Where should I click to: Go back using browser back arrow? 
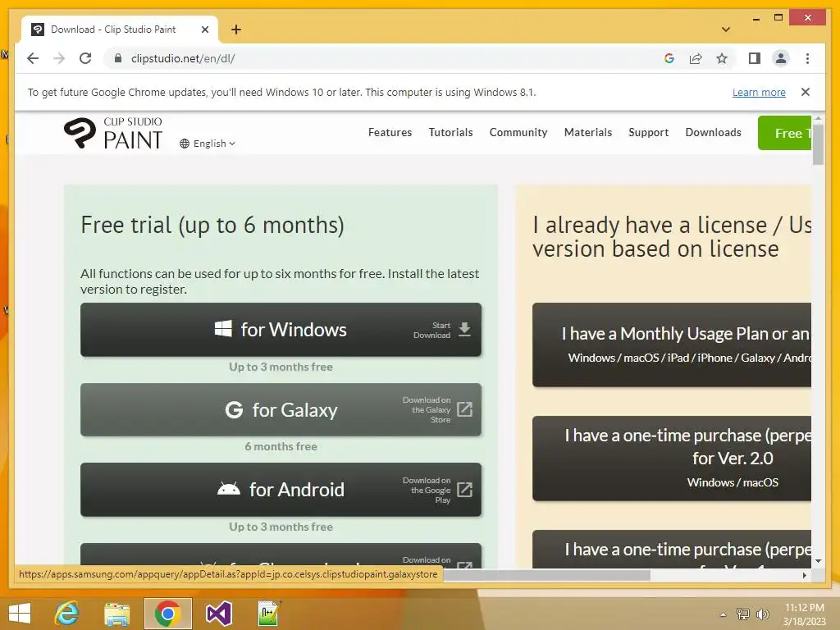[33, 58]
